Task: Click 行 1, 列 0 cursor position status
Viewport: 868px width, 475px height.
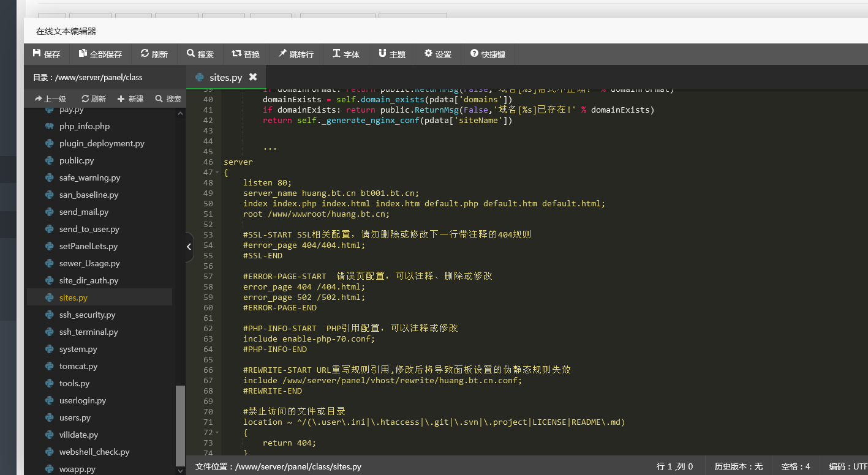Action: point(674,466)
